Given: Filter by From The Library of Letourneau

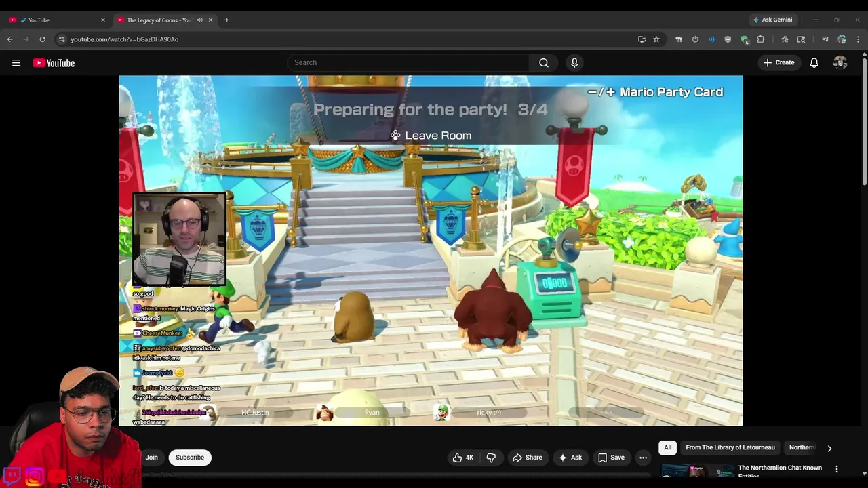Looking at the screenshot, I should (730, 447).
